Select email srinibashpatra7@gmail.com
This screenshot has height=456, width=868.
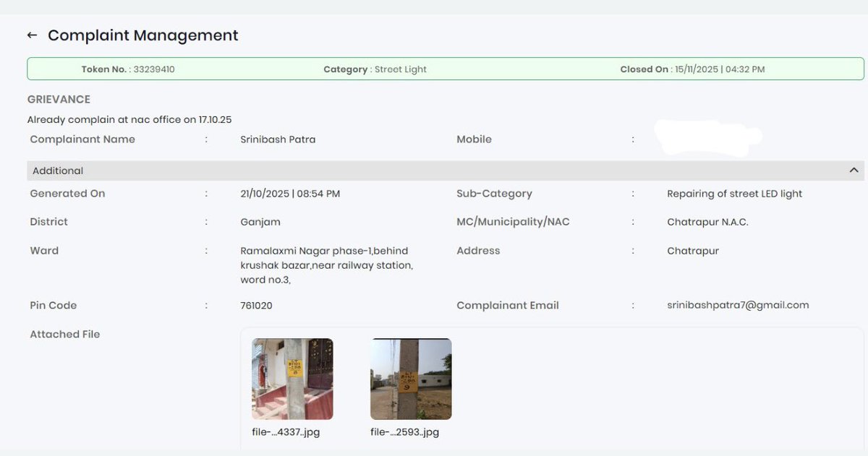click(x=738, y=305)
